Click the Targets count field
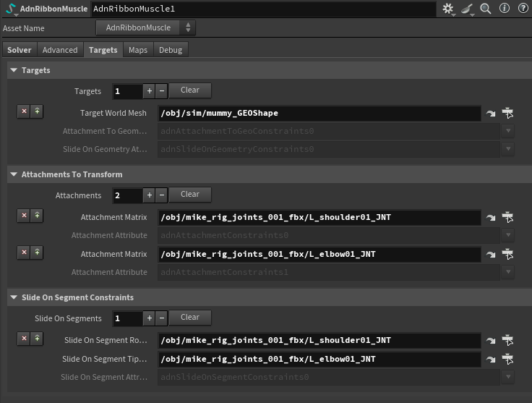 tap(127, 91)
